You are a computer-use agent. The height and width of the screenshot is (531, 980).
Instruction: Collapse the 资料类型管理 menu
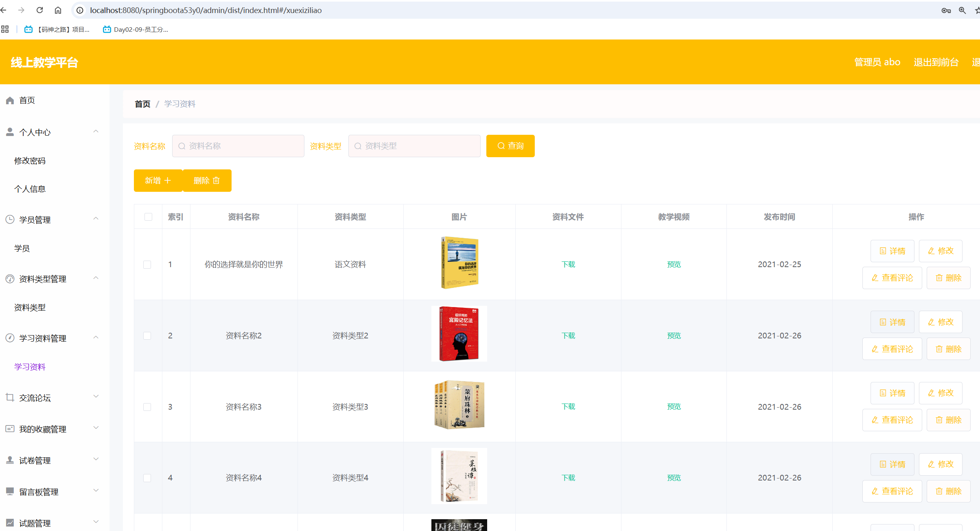55,279
